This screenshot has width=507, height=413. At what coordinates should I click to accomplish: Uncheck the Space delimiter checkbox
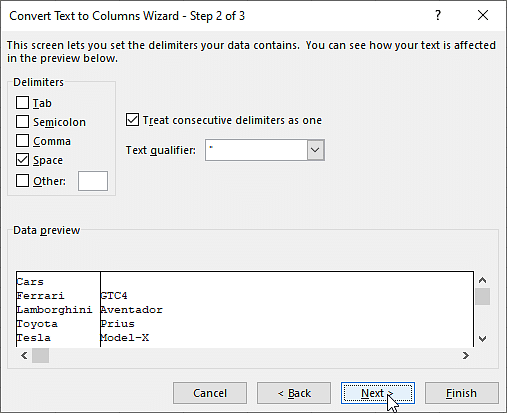[x=22, y=160]
